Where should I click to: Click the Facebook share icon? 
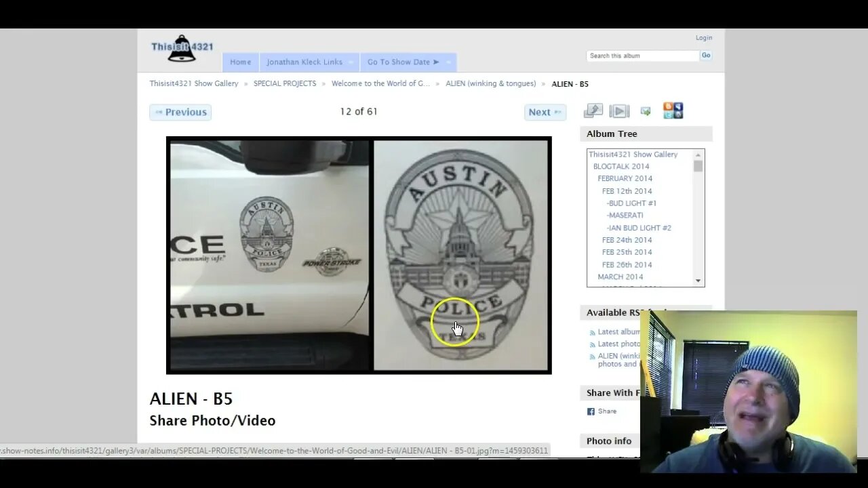(591, 411)
